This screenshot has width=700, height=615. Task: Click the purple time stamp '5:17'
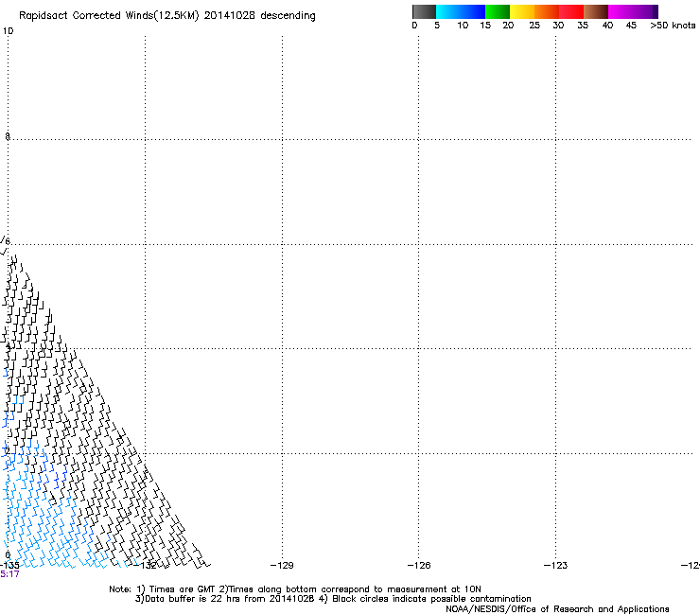pyautogui.click(x=9, y=574)
